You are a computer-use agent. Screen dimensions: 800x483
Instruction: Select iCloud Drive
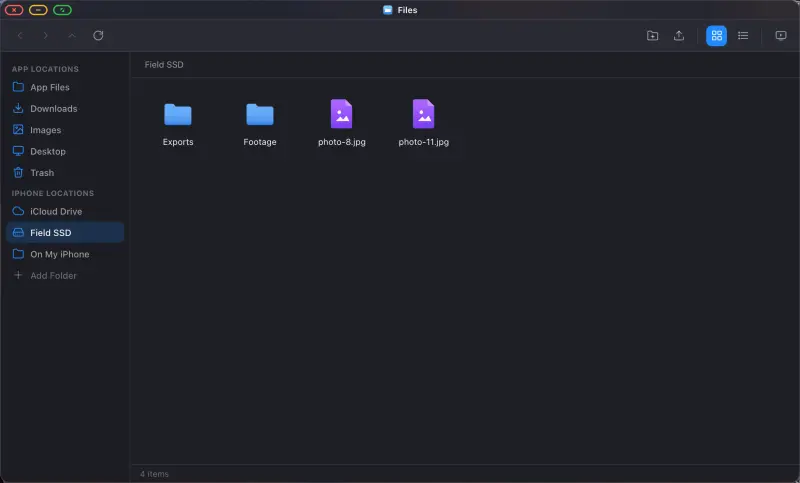click(65, 211)
